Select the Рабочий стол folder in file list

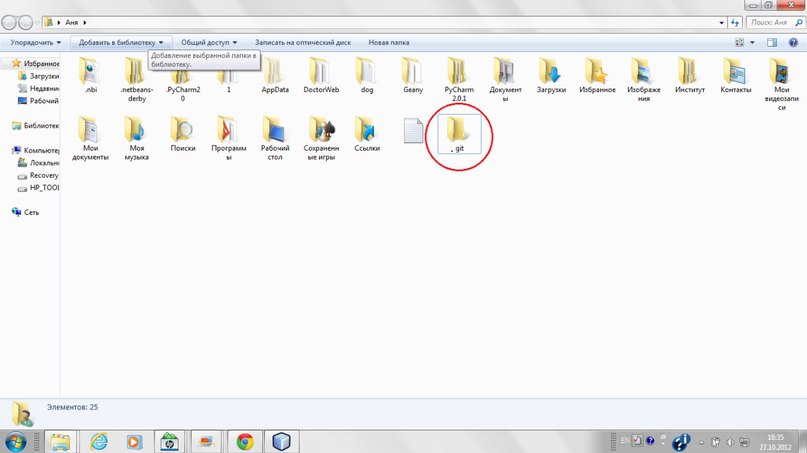[x=275, y=138]
